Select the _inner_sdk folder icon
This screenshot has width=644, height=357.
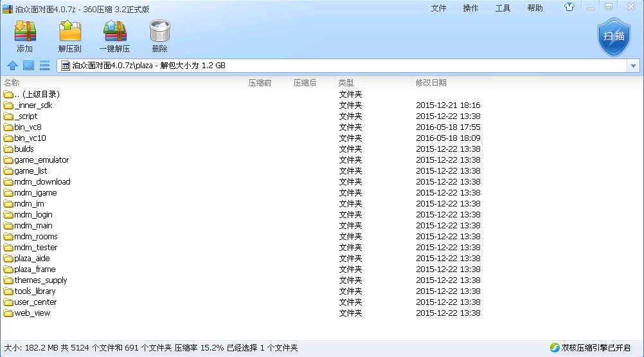(8, 105)
